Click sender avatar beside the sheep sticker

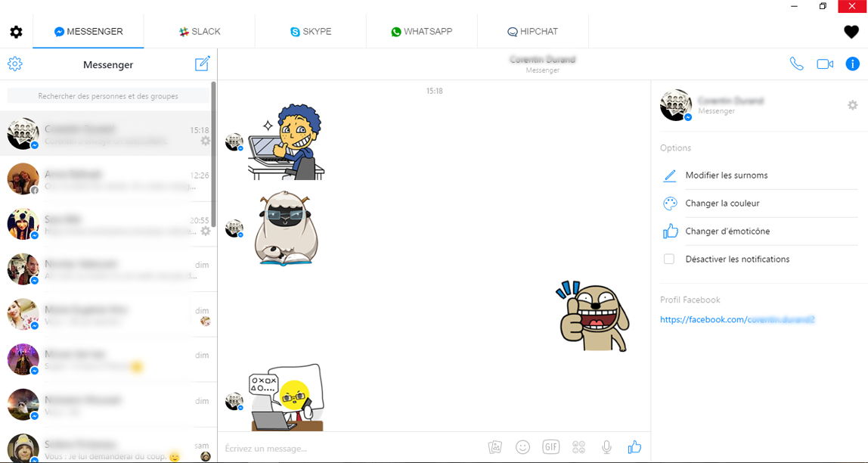click(234, 228)
